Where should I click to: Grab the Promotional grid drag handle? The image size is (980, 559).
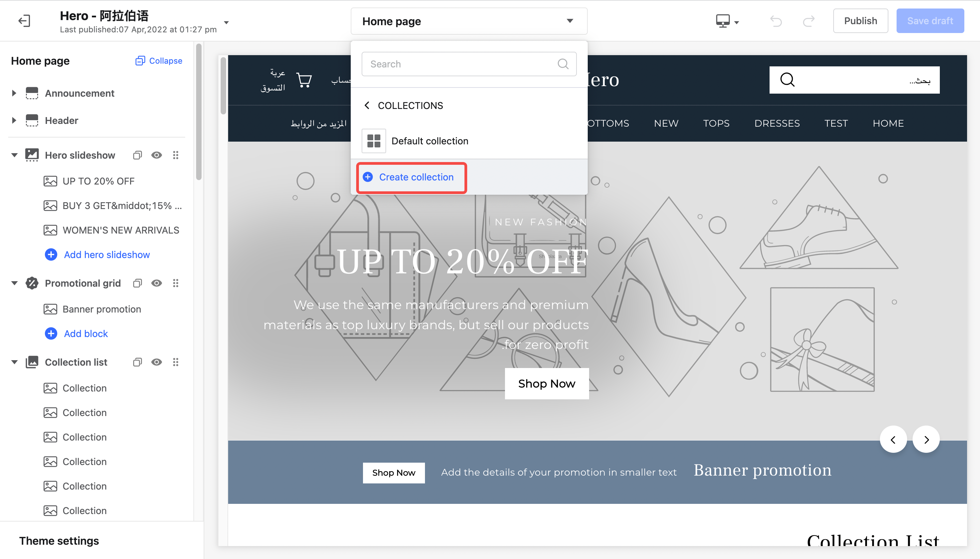tap(175, 283)
